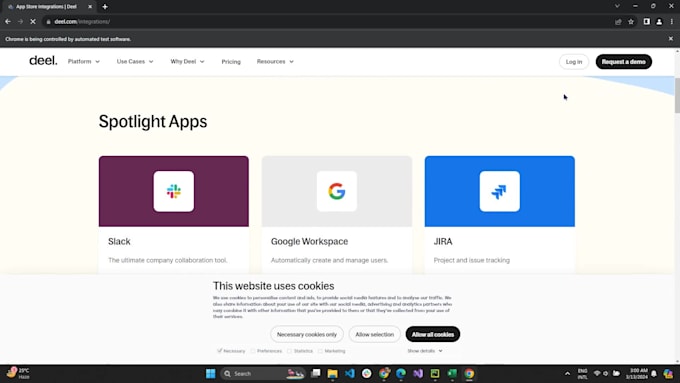Open a new browser tab
The height and width of the screenshot is (383, 680).
[105, 7]
